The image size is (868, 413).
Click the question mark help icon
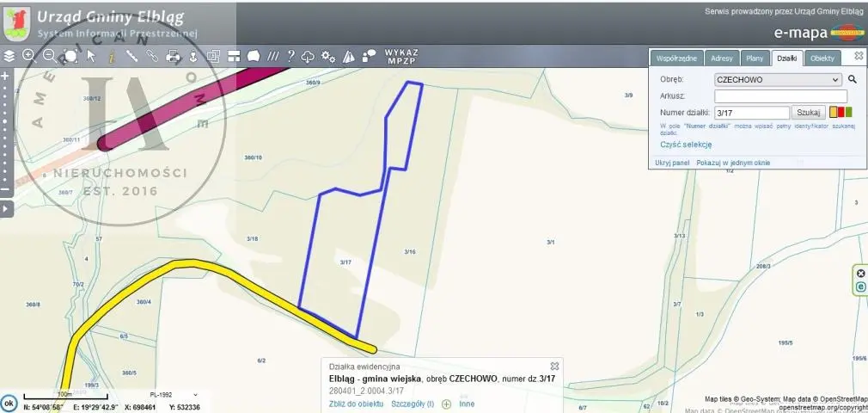coord(291,56)
